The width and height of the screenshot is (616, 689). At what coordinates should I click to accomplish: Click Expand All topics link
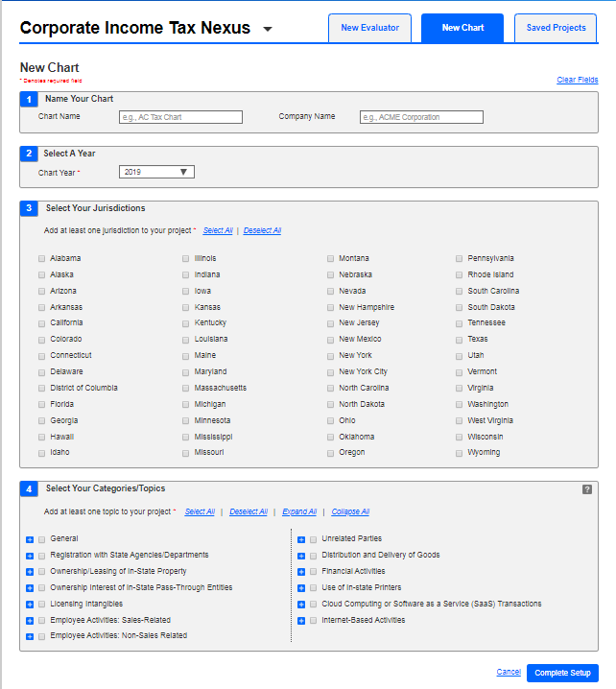pos(299,512)
